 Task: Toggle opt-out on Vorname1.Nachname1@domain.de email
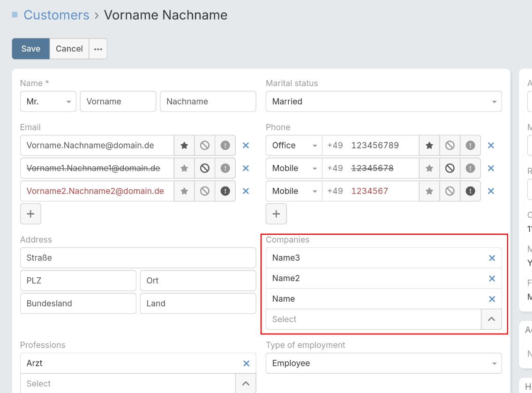coord(204,168)
